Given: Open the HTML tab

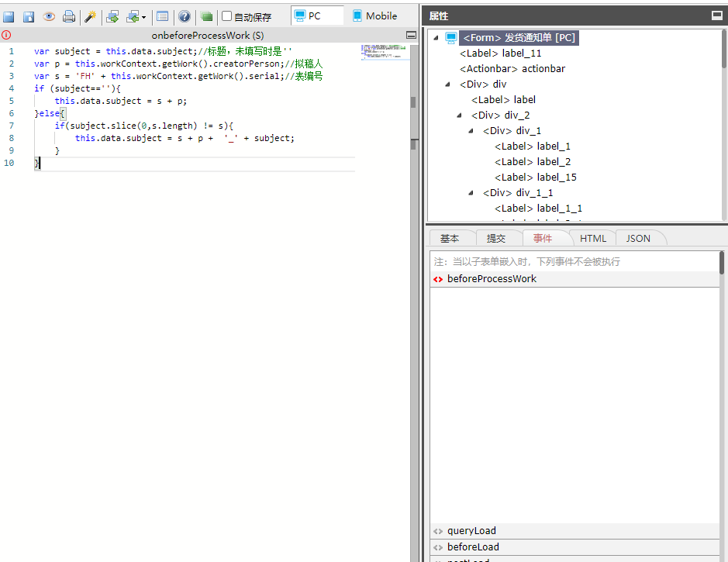Looking at the screenshot, I should [x=593, y=238].
